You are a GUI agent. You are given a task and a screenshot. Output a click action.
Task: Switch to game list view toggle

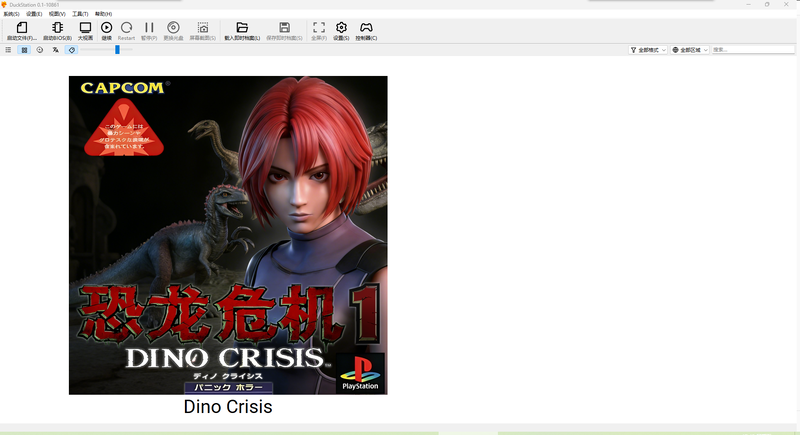pos(8,50)
